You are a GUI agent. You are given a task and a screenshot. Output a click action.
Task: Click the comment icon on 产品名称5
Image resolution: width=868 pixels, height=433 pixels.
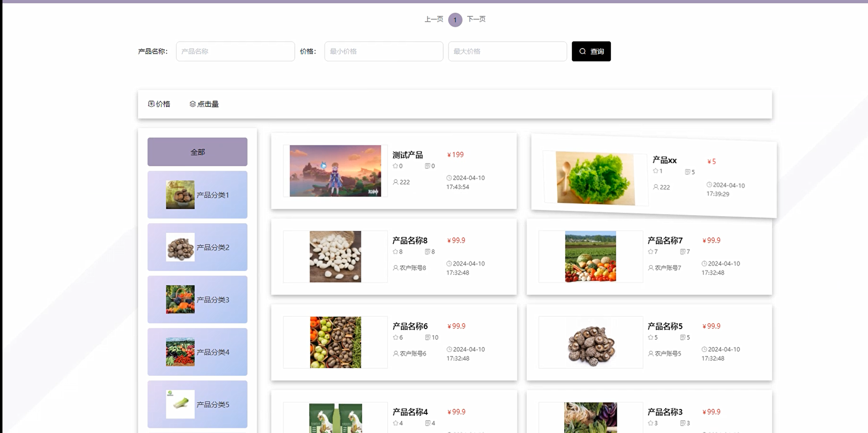pos(682,337)
